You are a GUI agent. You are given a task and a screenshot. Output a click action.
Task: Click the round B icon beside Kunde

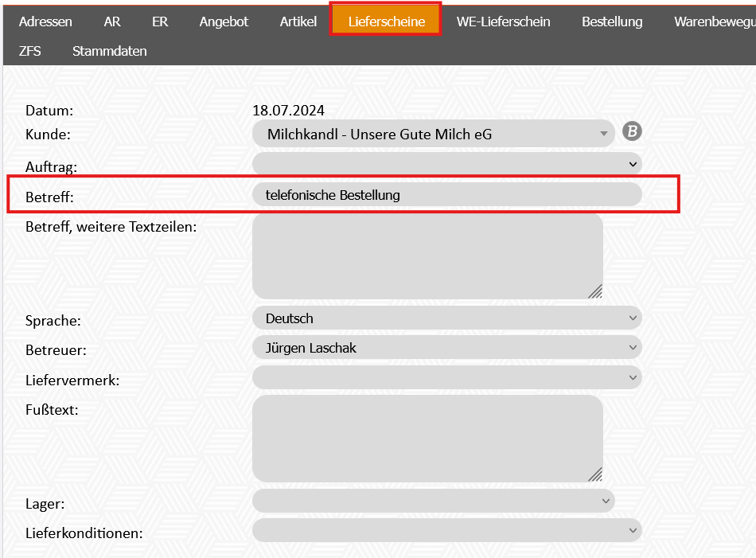631,132
